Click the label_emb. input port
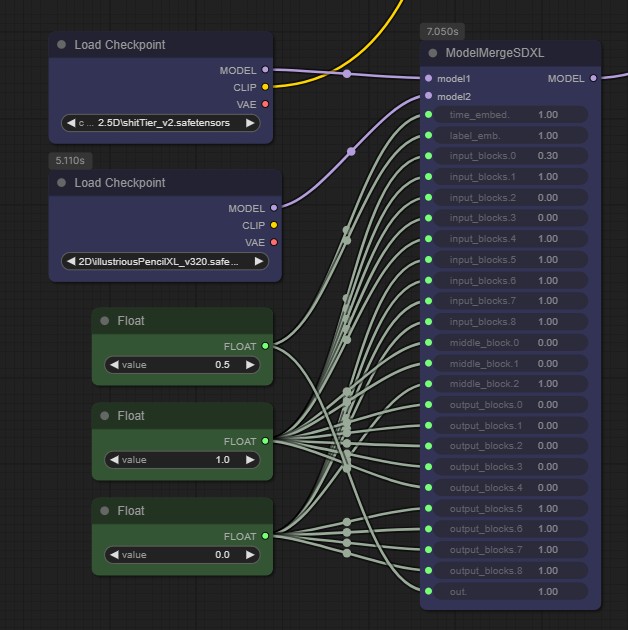 click(x=428, y=135)
